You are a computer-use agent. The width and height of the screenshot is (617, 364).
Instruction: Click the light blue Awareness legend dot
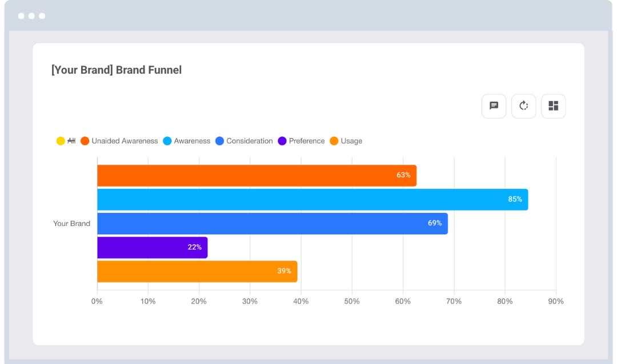(x=167, y=141)
